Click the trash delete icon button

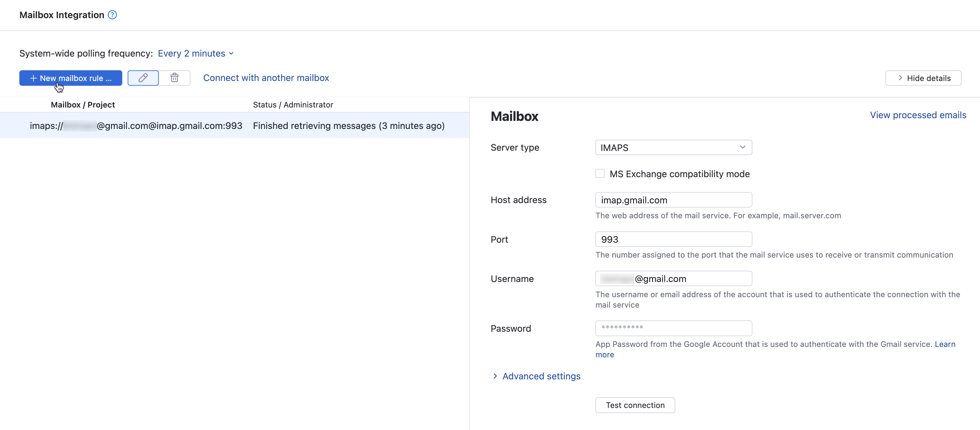coord(174,78)
